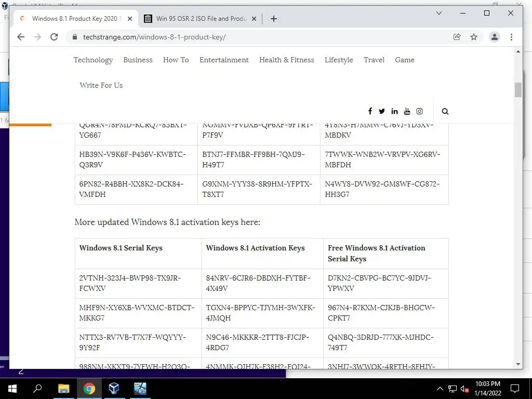Open Health & Fitness category
Screen dimensions: 532x399
point(287,60)
